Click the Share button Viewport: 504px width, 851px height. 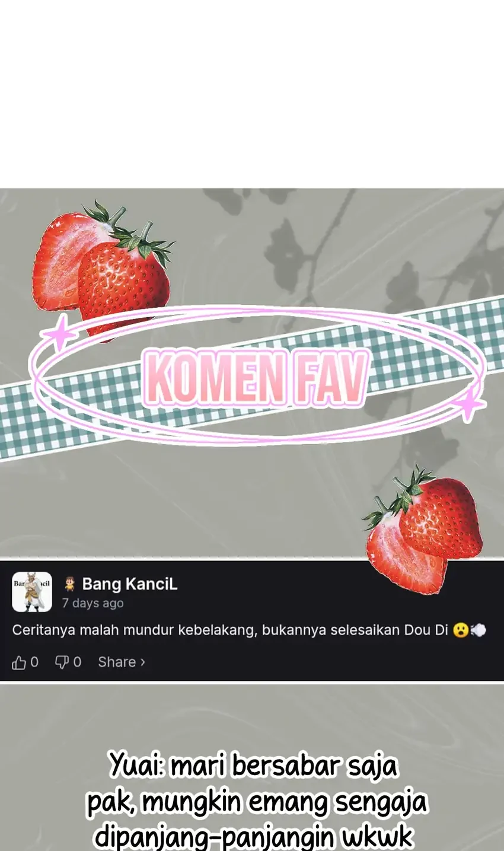122,662
